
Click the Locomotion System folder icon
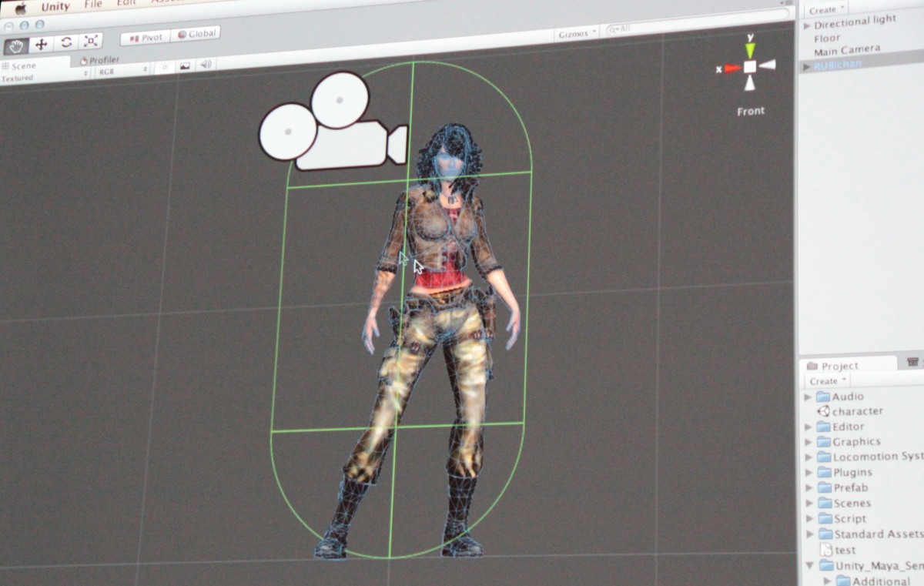(824, 457)
